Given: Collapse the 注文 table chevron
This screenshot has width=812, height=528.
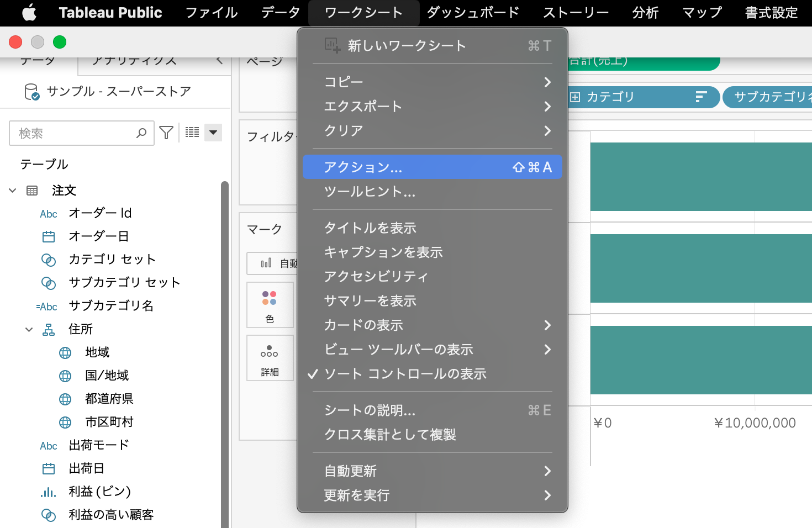Looking at the screenshot, I should click(x=13, y=191).
